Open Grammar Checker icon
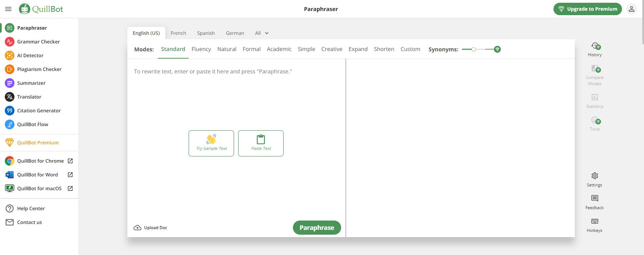 point(10,42)
